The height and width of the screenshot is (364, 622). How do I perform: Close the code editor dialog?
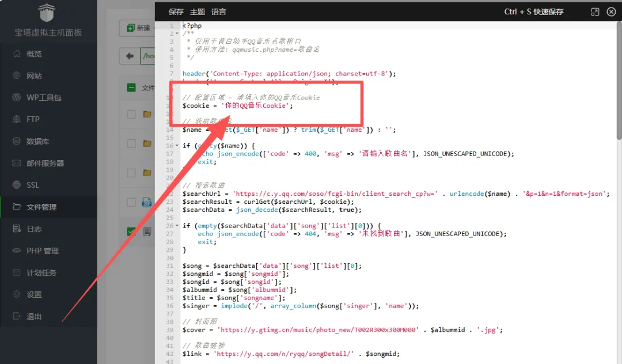(611, 12)
